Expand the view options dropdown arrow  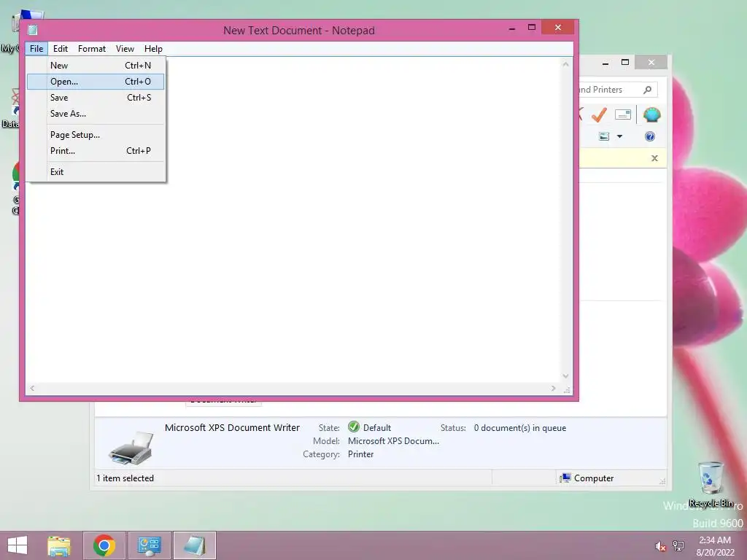click(x=620, y=136)
